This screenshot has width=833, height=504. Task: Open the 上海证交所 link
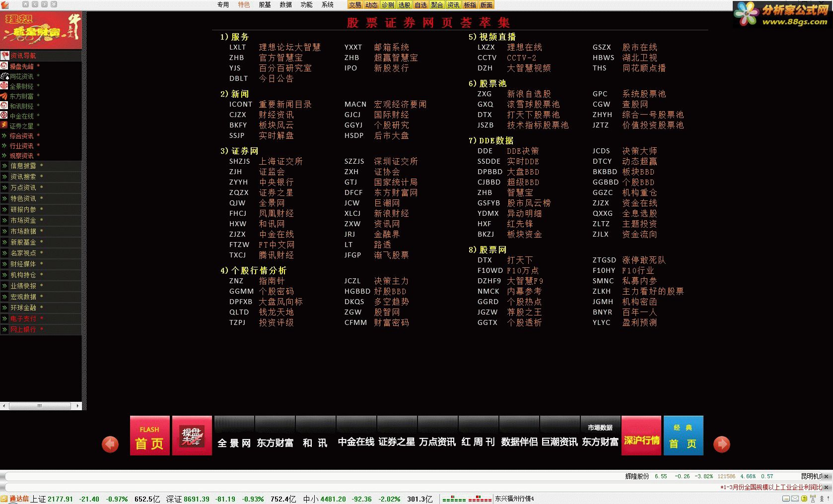pos(280,161)
